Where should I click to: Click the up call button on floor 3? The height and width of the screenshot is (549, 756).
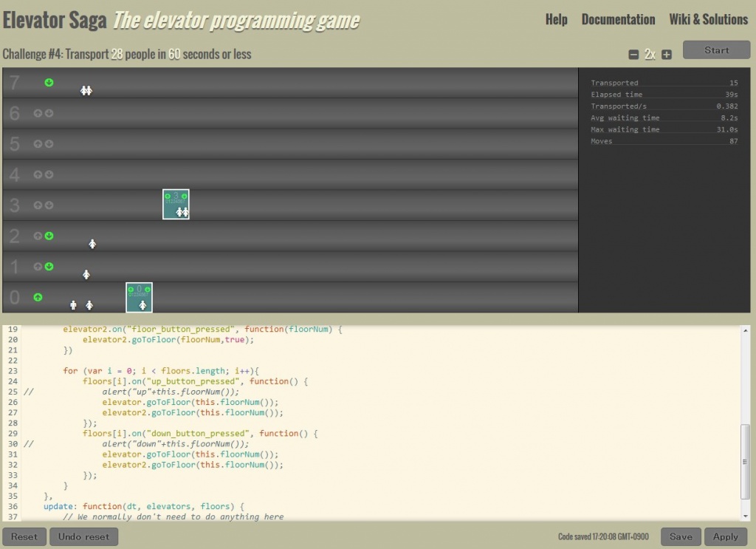pyautogui.click(x=38, y=205)
